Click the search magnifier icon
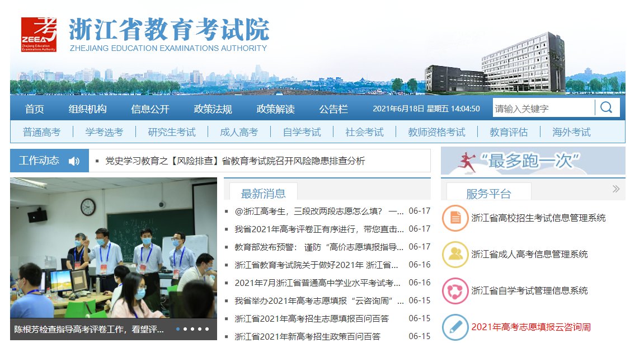 pyautogui.click(x=606, y=108)
